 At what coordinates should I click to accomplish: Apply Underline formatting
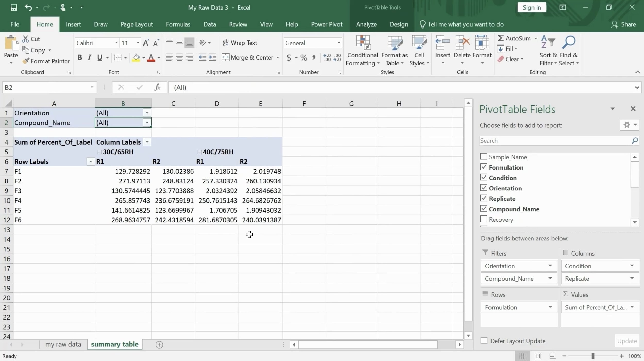(x=100, y=57)
